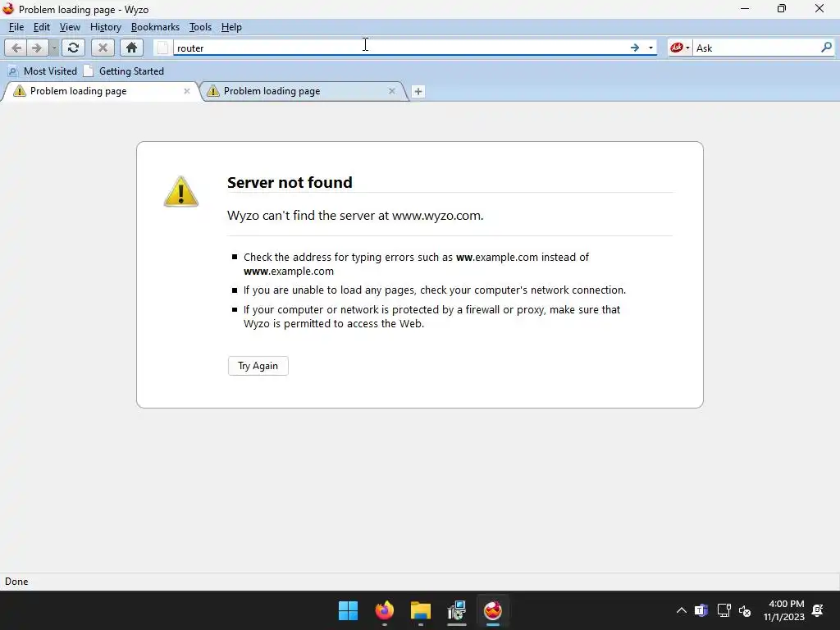The height and width of the screenshot is (630, 840).
Task: Click the yellow warning triangle icon
Action: (181, 191)
